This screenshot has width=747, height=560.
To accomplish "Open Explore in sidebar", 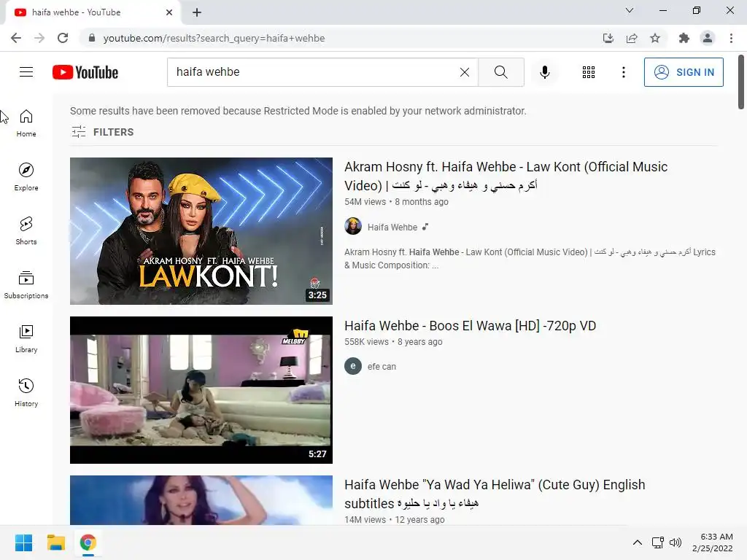I will click(x=26, y=177).
